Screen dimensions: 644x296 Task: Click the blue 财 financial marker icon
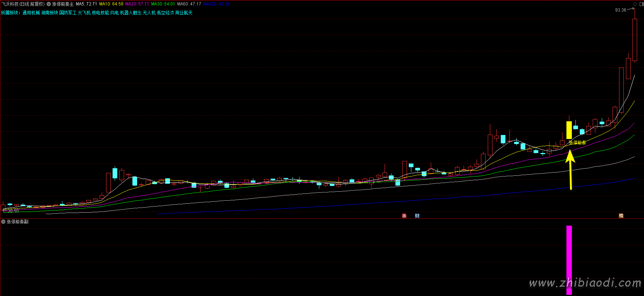[417, 216]
